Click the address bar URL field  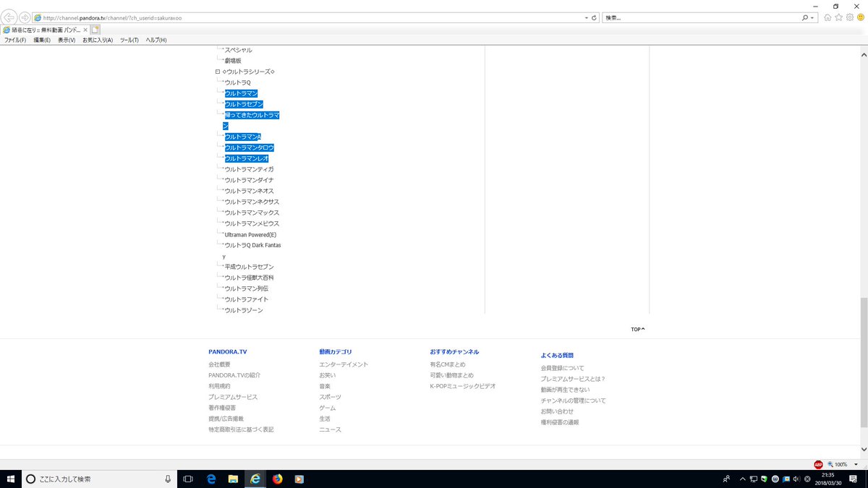[311, 17]
